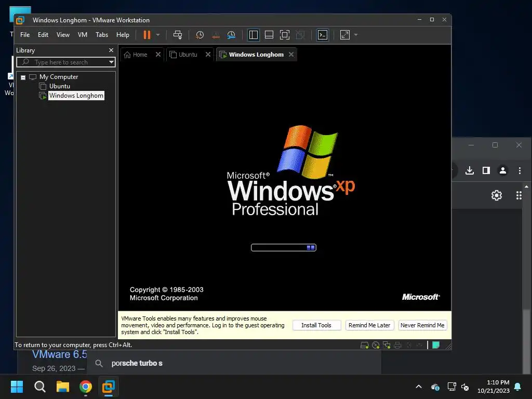Close the Windows Longhorn tab

tap(291, 54)
